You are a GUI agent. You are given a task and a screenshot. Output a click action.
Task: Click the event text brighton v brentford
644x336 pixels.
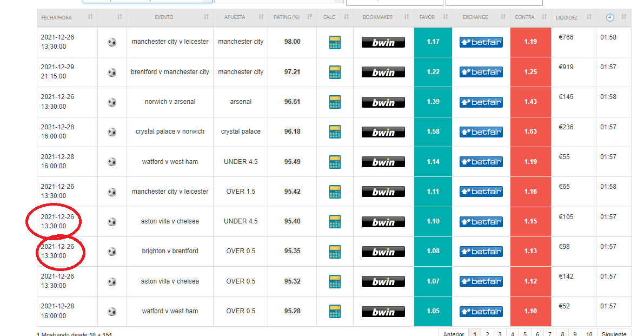click(170, 251)
